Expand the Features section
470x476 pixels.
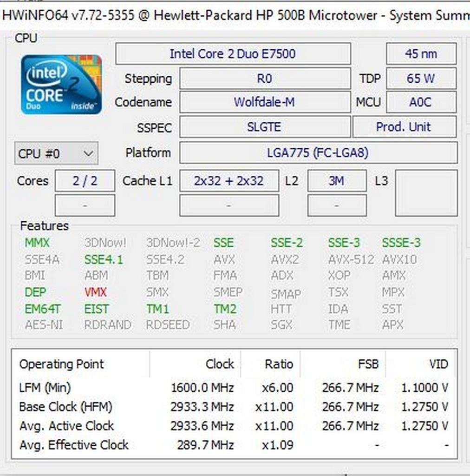pyautogui.click(x=44, y=226)
